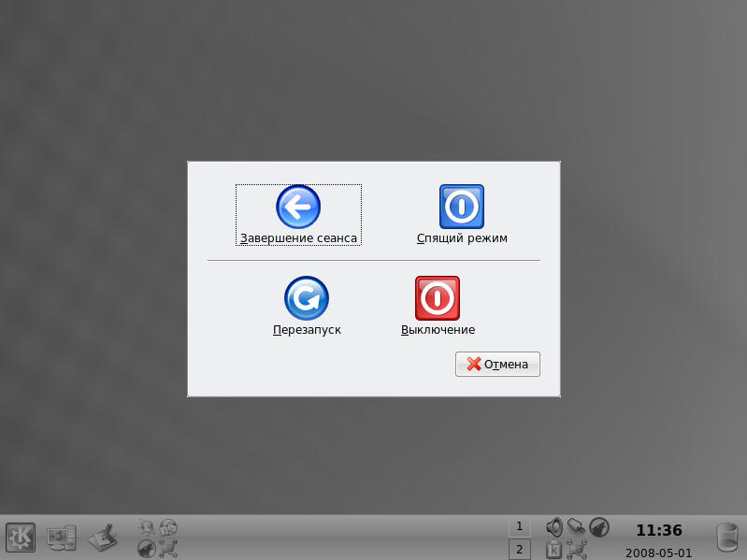747x560 pixels.
Task: Click the 11:36 clock in the panel
Action: pyautogui.click(x=659, y=530)
